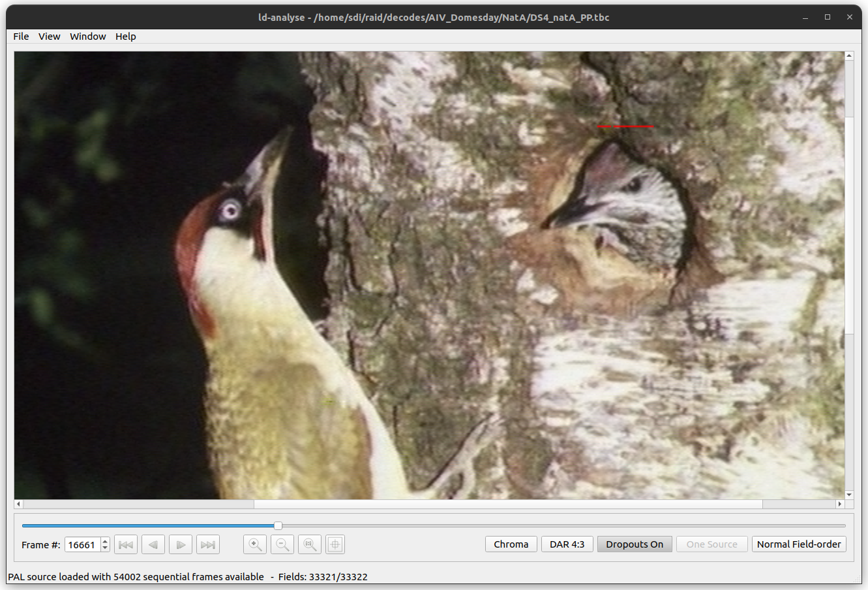This screenshot has height=590, width=868.
Task: Click the zoom out magnifier icon
Action: (282, 544)
